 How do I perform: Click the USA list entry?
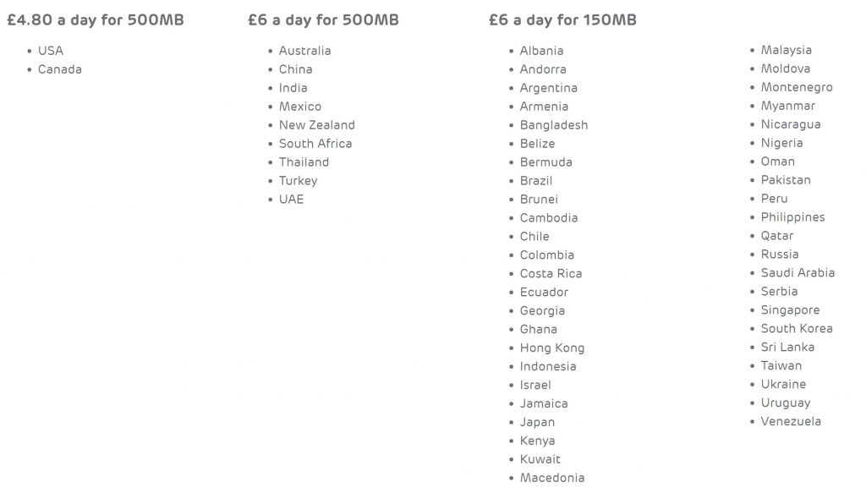[50, 51]
